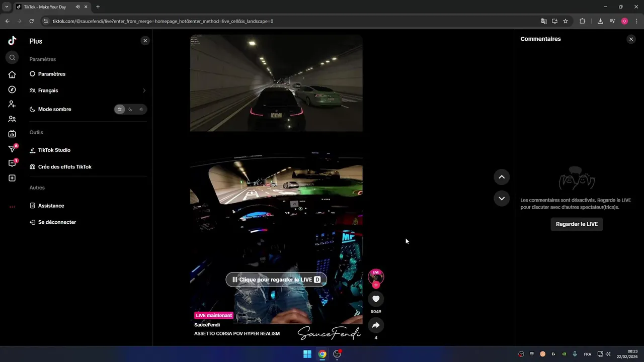This screenshot has width=644, height=362.
Task: Click the TikTok logo in the sidebar
Action: [12, 41]
